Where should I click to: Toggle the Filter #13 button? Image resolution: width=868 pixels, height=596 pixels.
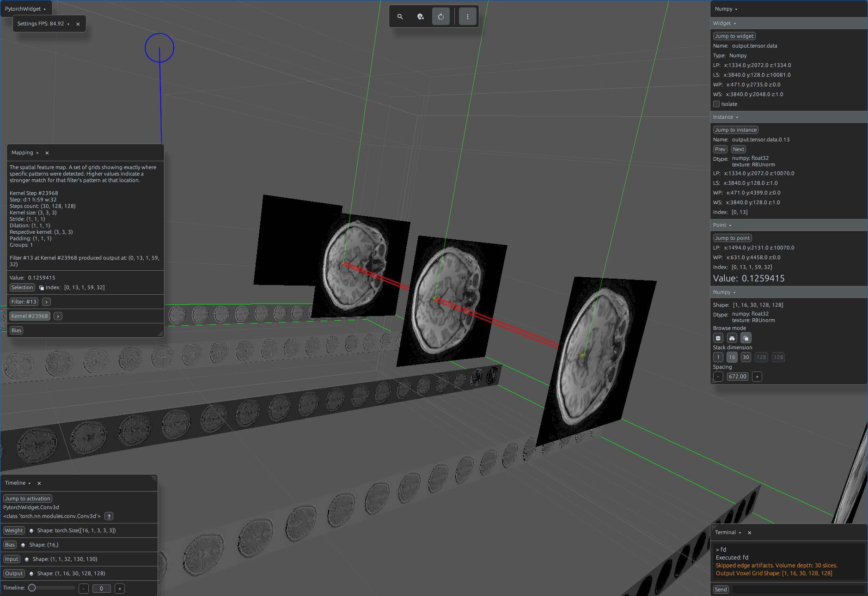[24, 302]
